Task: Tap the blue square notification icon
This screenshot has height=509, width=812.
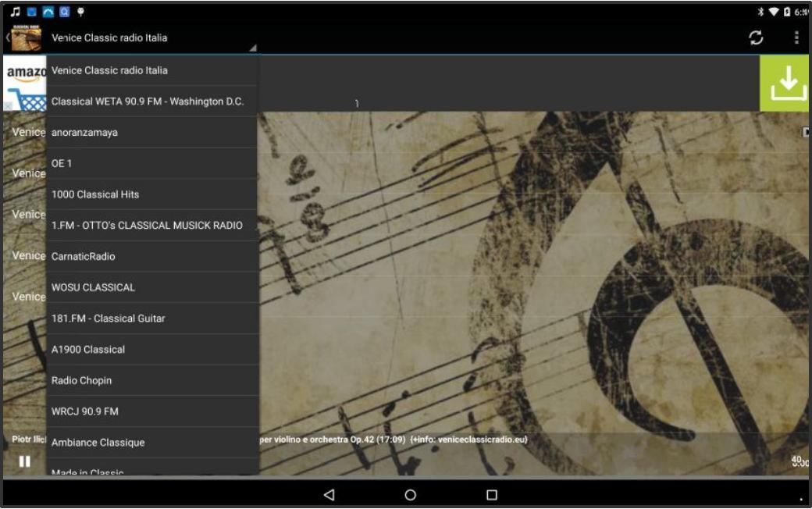Action: [x=31, y=12]
